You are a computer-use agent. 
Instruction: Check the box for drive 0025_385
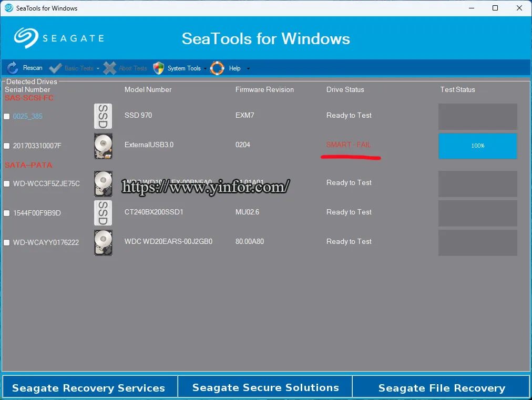[x=6, y=116]
